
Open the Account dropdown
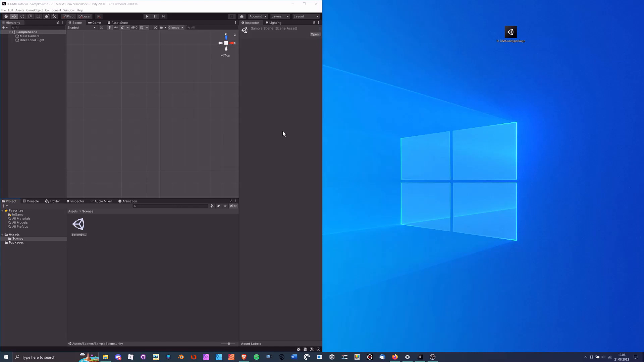[x=258, y=16]
